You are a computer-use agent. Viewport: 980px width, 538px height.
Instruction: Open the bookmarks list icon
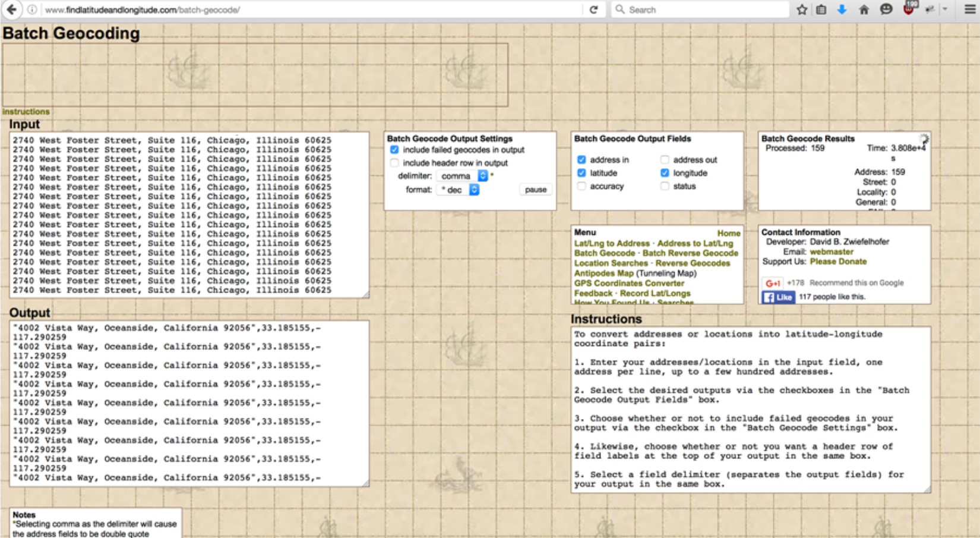click(821, 10)
